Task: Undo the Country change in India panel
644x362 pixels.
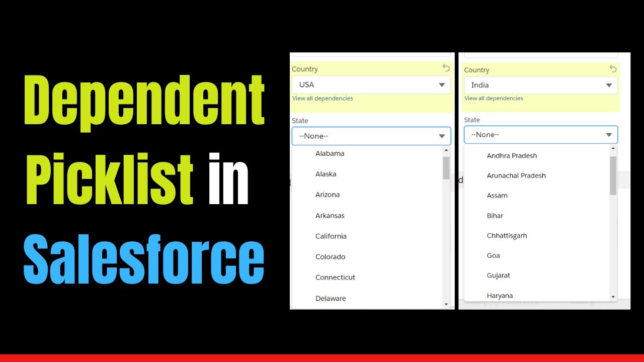Action: tap(613, 68)
